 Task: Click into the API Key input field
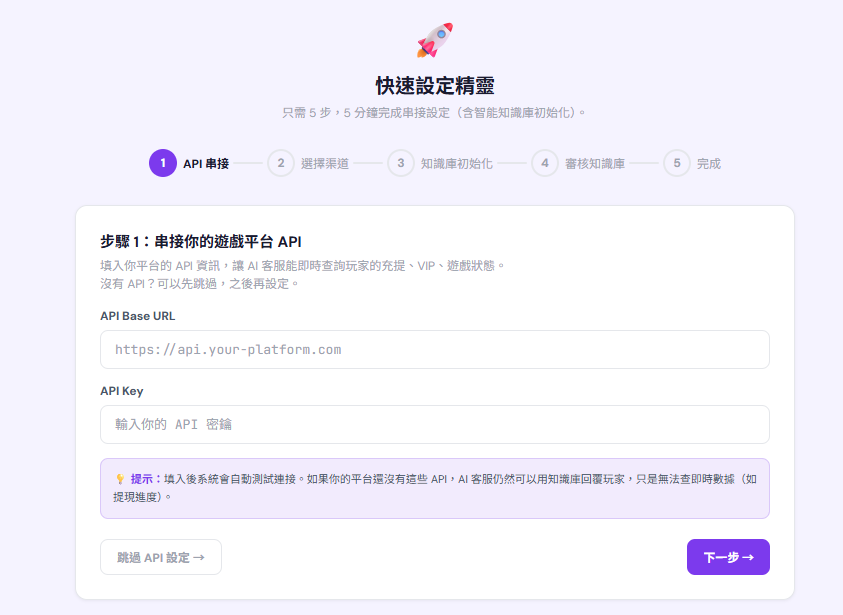[x=434, y=424]
